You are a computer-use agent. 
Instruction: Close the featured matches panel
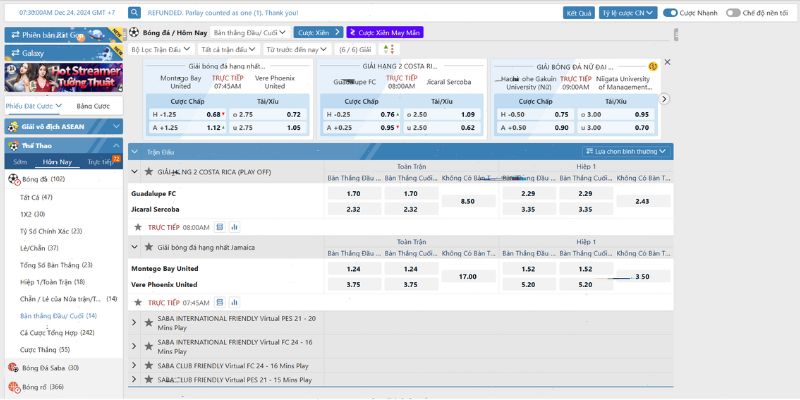click(x=667, y=62)
